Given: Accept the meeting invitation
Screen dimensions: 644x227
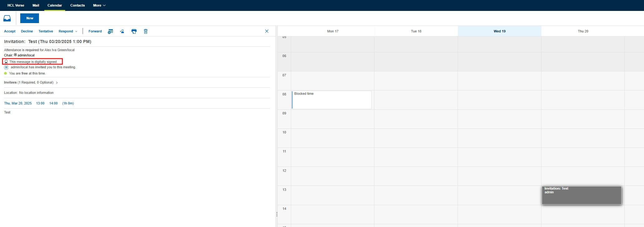Looking at the screenshot, I should coord(10,31).
